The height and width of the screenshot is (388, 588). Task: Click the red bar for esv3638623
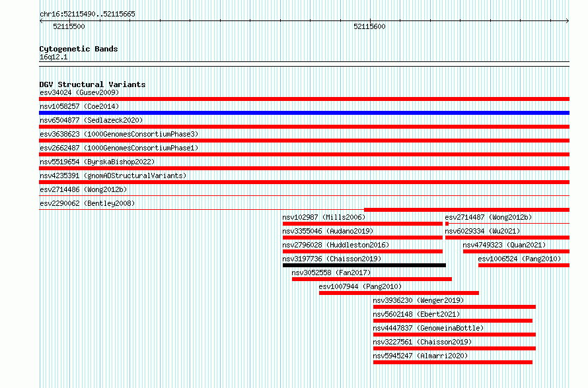(304, 141)
